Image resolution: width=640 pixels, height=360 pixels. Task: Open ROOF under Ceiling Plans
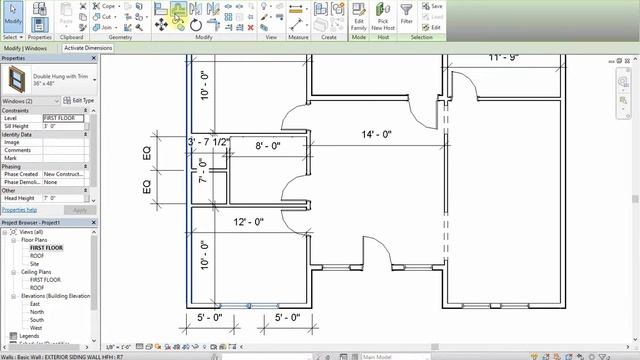click(37, 288)
